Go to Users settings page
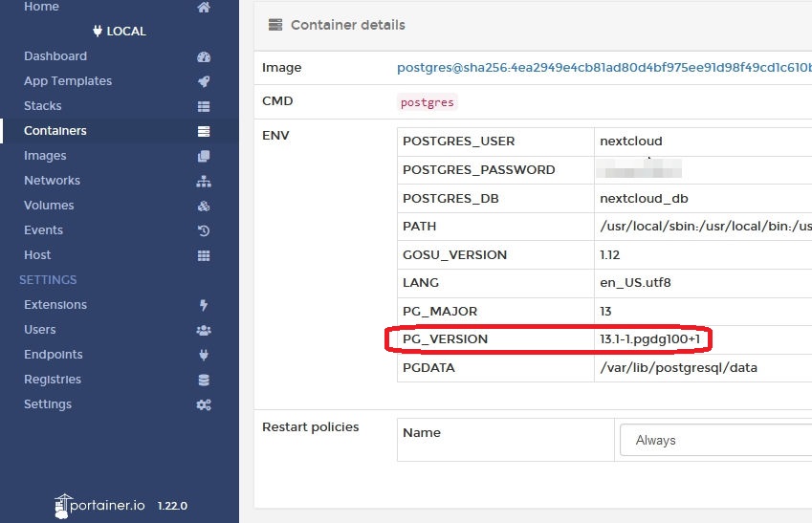 40,330
